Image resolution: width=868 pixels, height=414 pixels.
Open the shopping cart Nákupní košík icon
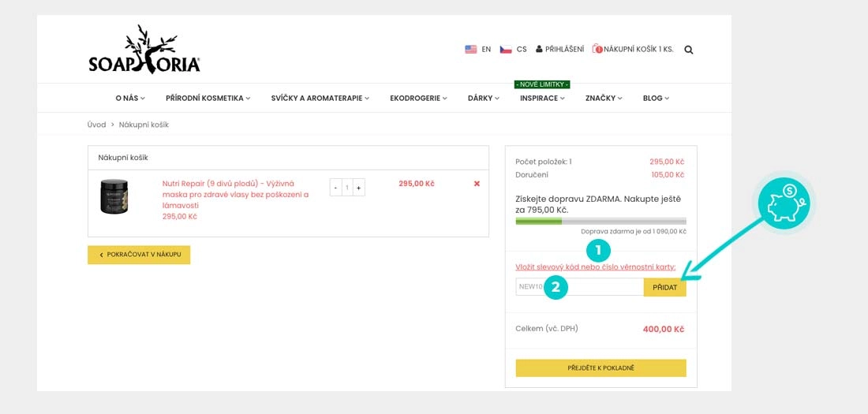point(597,49)
